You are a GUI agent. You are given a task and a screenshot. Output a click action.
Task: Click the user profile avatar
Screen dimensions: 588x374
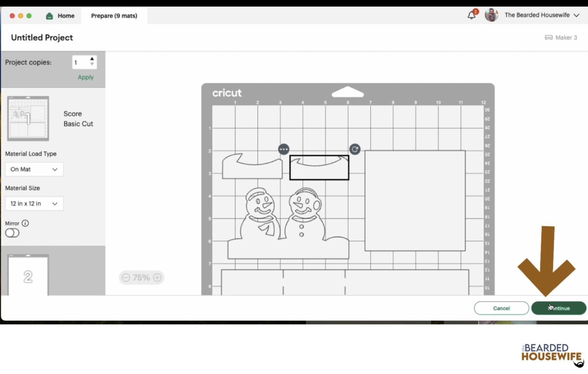[x=491, y=15]
